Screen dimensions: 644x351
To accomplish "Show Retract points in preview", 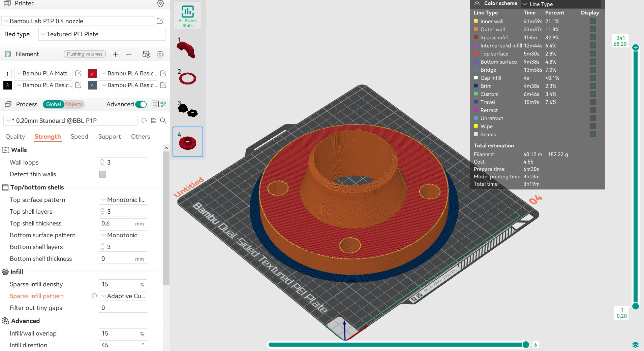I will pos(593,110).
